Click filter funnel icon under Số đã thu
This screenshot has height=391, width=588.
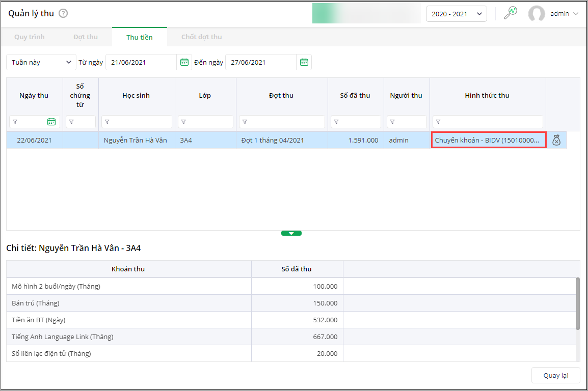point(336,122)
